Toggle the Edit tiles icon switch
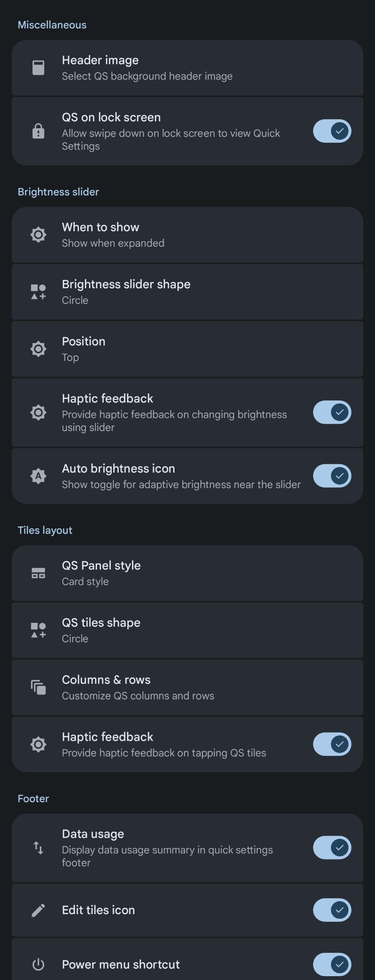This screenshot has height=980, width=375. 332,910
